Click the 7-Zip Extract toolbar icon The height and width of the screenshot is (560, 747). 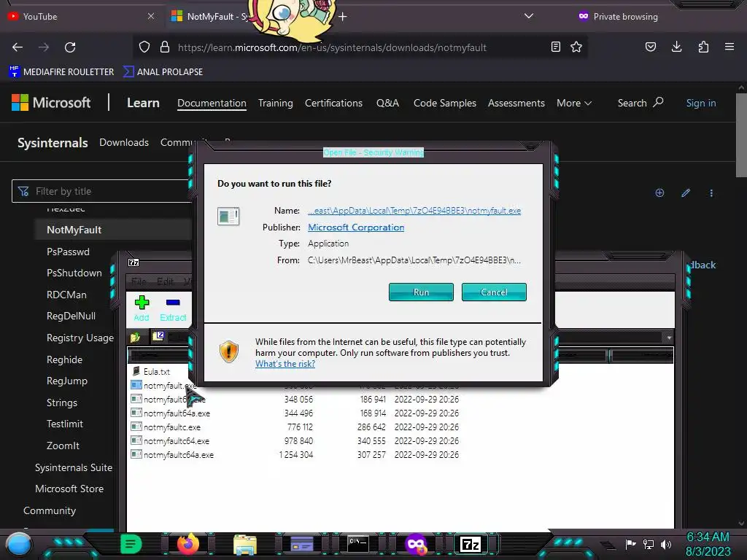pos(173,308)
